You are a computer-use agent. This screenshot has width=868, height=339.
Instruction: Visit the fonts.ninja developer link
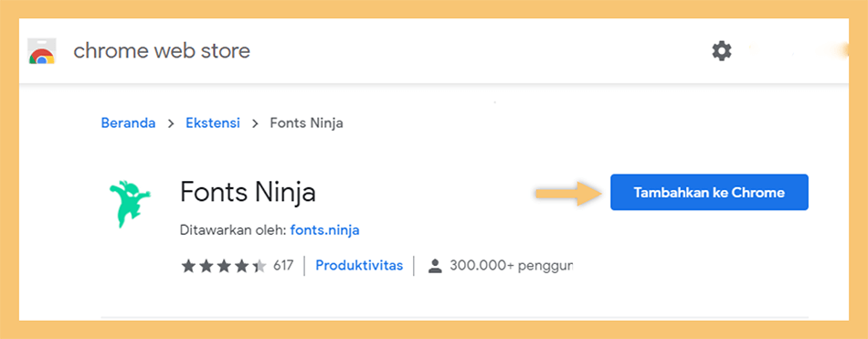[325, 230]
